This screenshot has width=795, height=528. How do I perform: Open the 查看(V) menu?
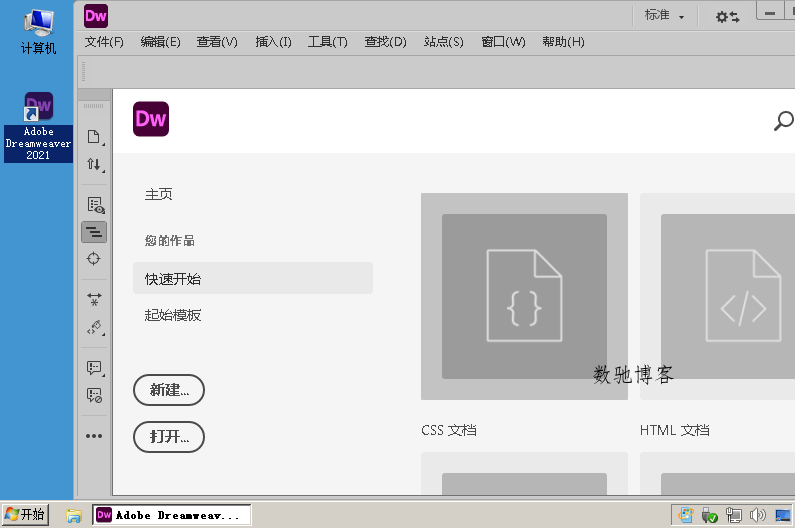[x=217, y=42]
